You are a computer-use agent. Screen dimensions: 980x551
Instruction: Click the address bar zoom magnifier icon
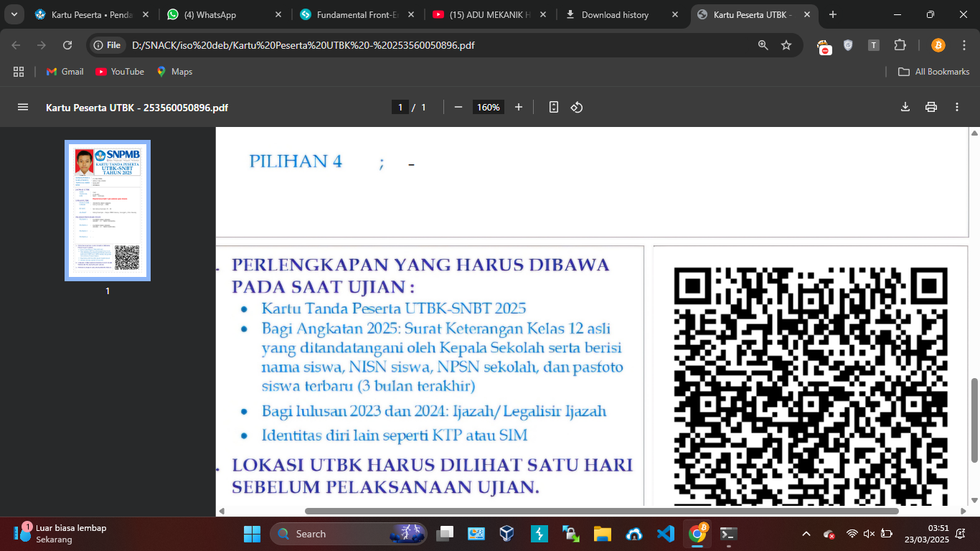[x=763, y=45]
